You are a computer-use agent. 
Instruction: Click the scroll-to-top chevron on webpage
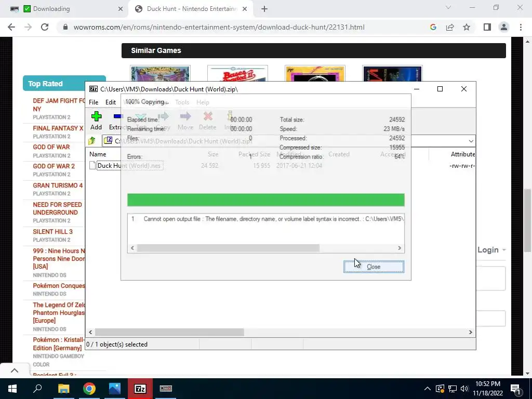14,370
